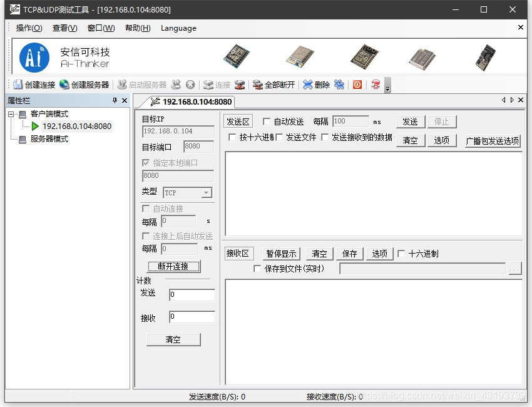
Task: Enable the 自动连接 checkbox
Action: [x=146, y=208]
